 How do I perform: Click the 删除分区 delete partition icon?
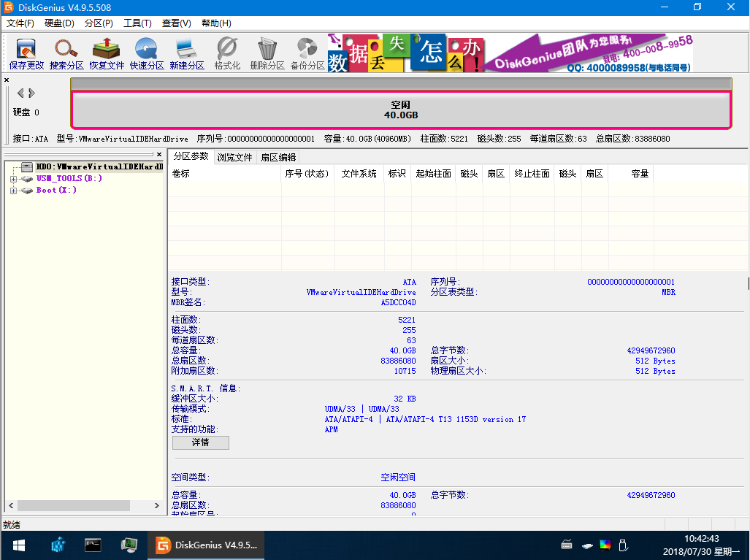pos(267,53)
